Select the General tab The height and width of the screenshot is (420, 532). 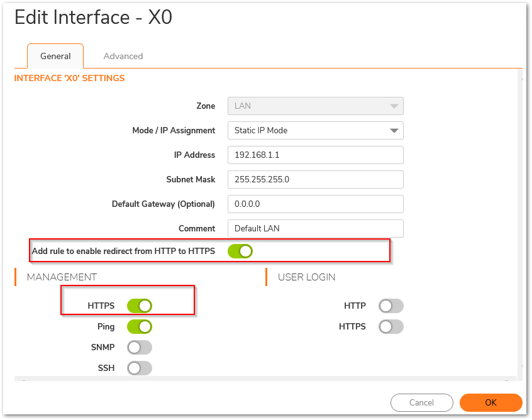[55, 57]
